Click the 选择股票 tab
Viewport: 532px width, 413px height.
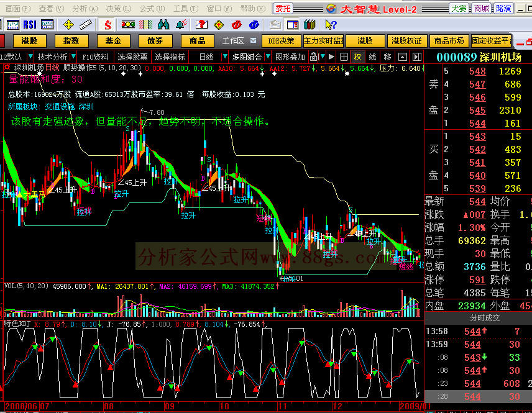[132, 57]
